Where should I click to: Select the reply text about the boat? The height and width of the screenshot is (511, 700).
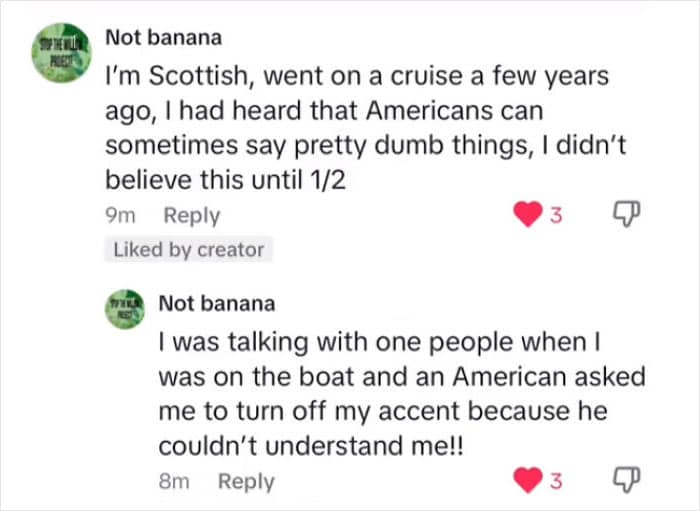400,392
